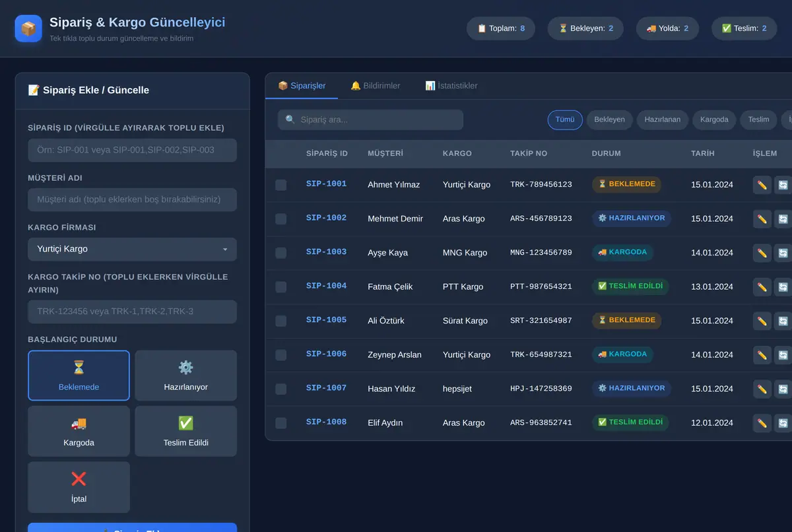Click into the Kargo Takip No field
792x532 pixels.
tap(132, 312)
